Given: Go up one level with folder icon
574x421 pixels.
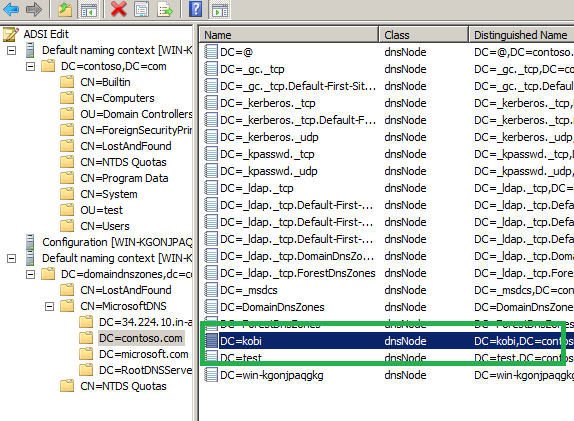Looking at the screenshot, I should (65, 9).
